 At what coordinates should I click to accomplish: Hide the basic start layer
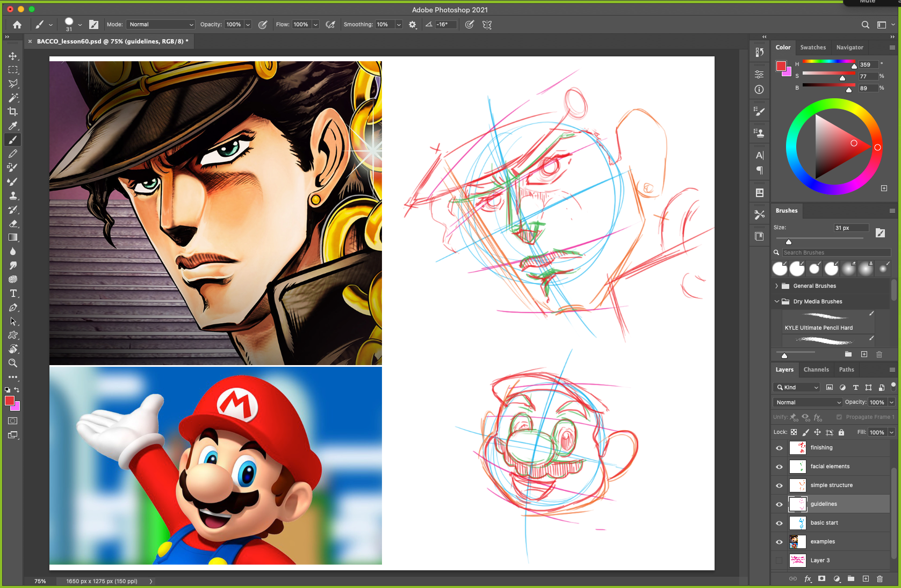pyautogui.click(x=779, y=523)
